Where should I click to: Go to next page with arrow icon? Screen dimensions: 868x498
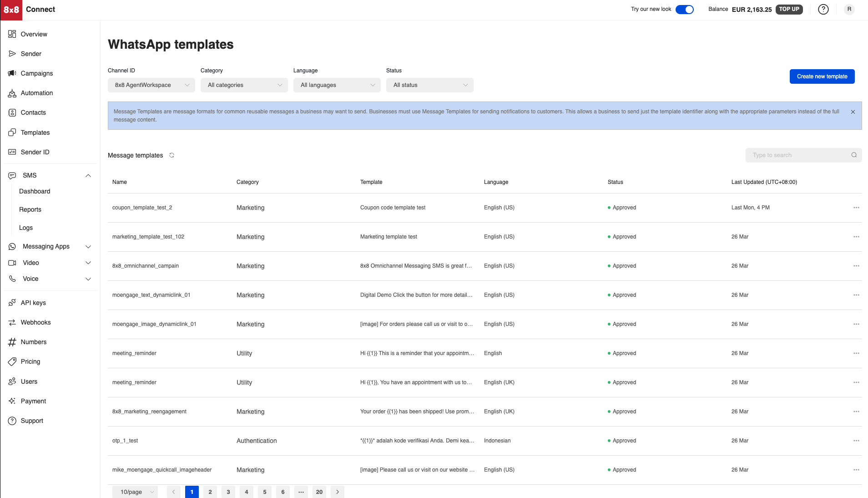tap(338, 492)
